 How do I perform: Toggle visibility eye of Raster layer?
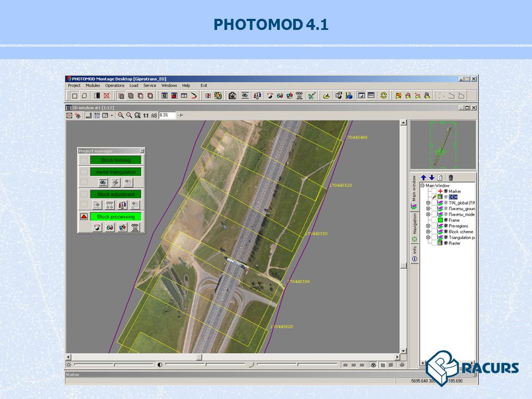coord(446,243)
